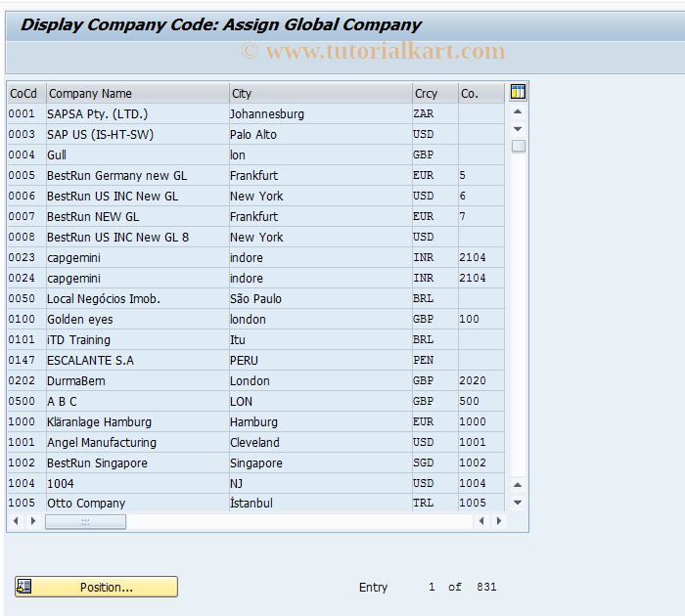
Task: Click the Co. value 100 cell
Action: click(x=481, y=319)
